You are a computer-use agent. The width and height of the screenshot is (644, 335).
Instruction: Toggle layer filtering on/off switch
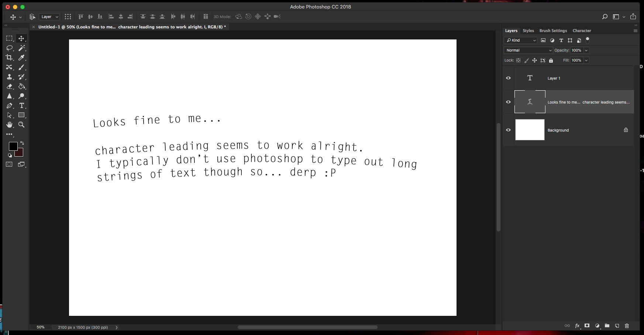click(x=588, y=40)
